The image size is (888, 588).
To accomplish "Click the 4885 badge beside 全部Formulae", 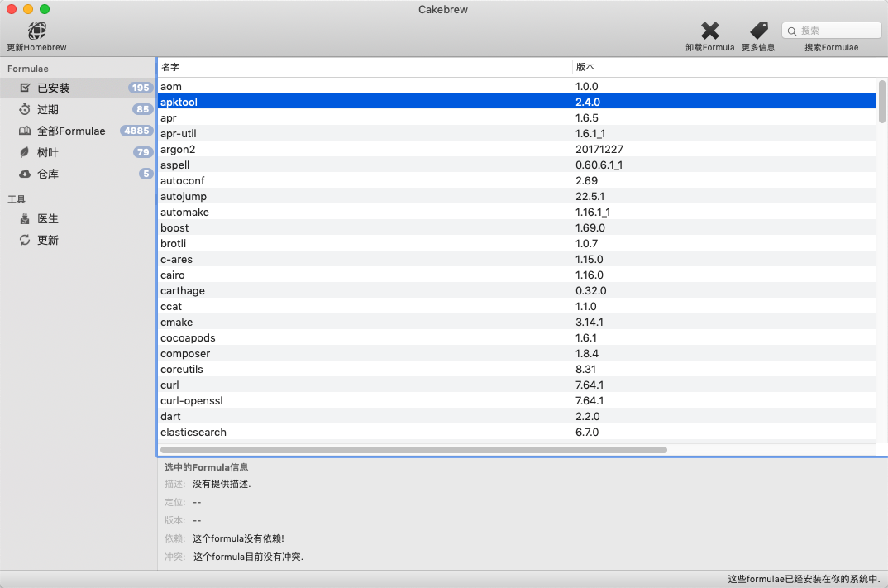I will (x=136, y=131).
